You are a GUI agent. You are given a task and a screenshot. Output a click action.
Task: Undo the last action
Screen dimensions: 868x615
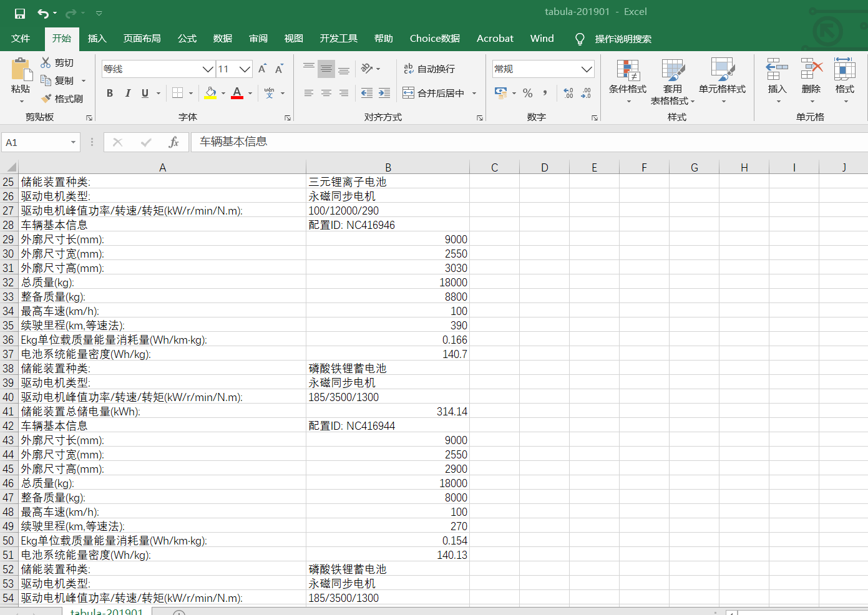[x=43, y=13]
